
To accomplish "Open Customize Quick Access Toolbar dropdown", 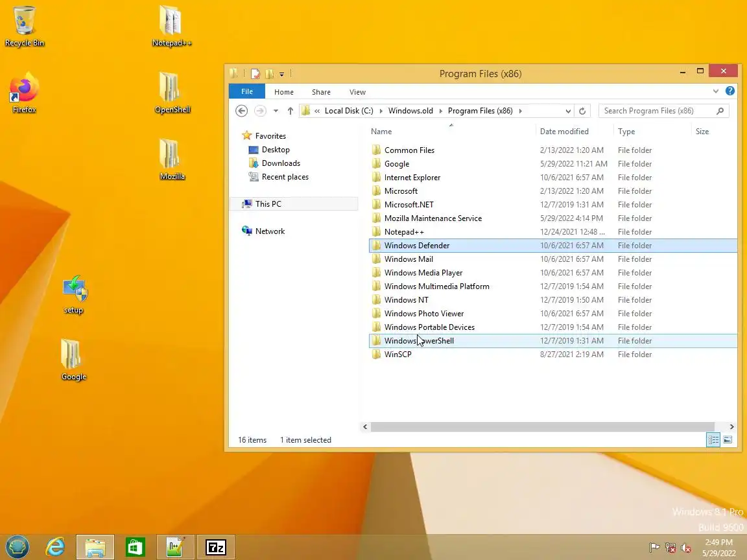I will [x=281, y=75].
